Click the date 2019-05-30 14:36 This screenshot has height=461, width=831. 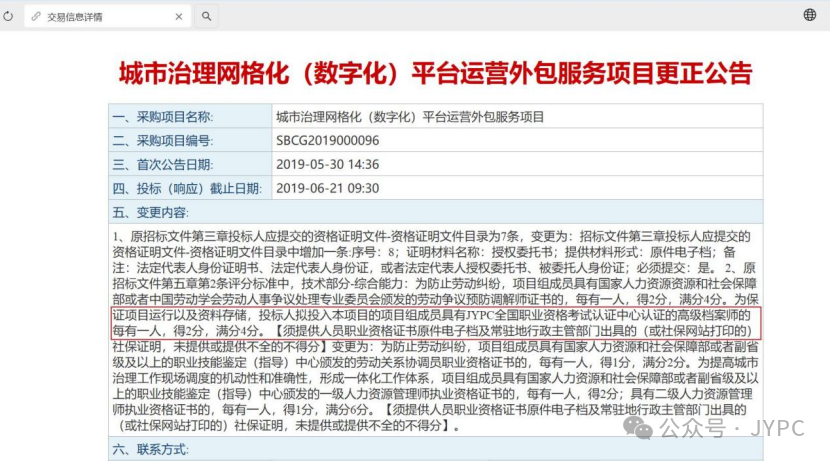coord(327,165)
